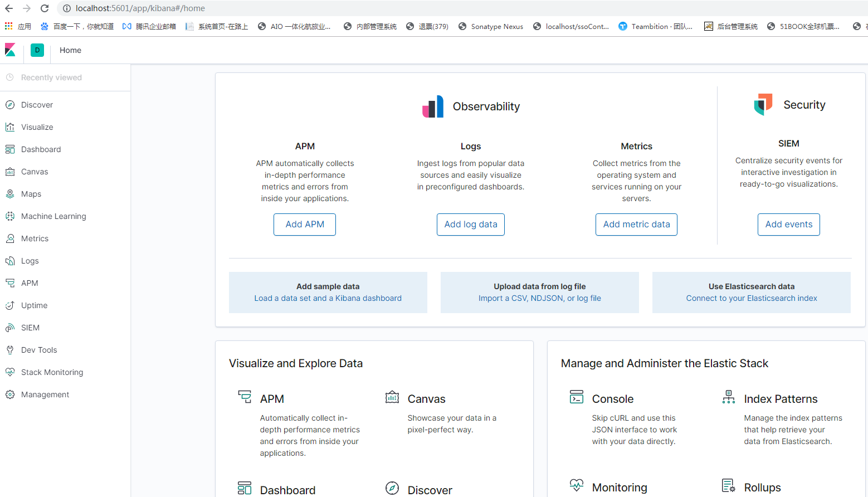The height and width of the screenshot is (497, 868).
Task: Click the SIEM icon in sidebar
Action: 10,328
